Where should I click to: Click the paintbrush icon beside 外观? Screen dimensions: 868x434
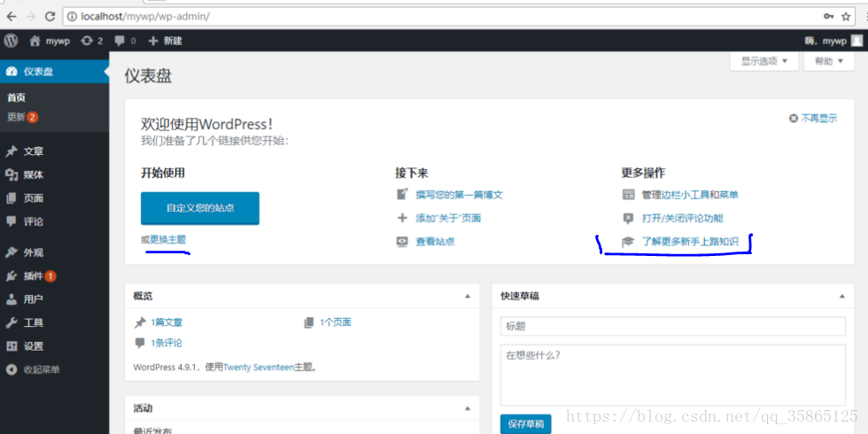click(12, 252)
